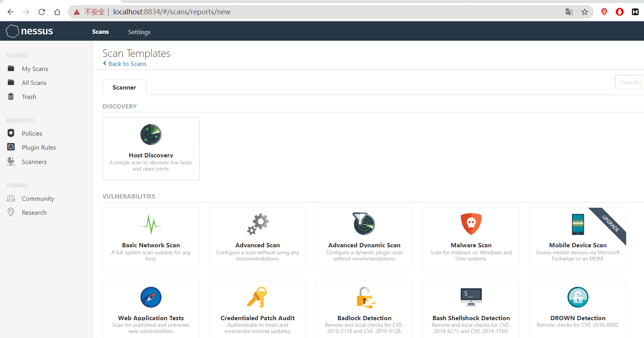Reload the page
The image size is (644, 338).
pos(42,12)
